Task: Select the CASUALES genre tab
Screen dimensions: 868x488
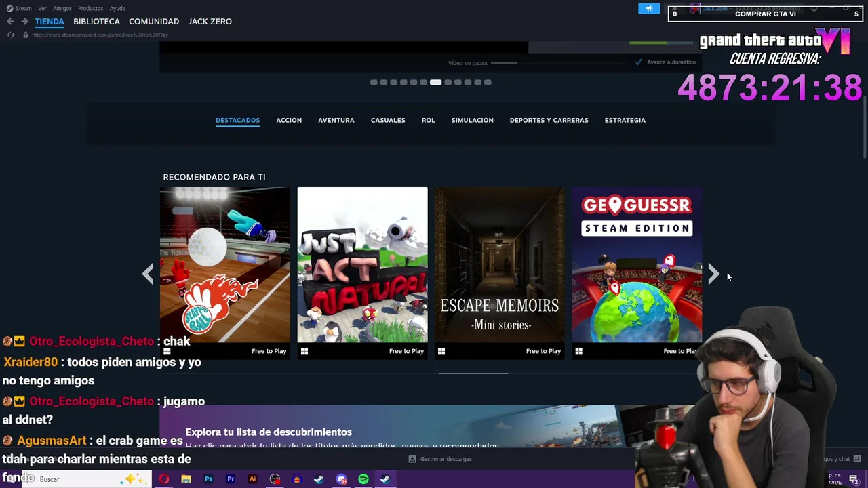Action: tap(388, 120)
